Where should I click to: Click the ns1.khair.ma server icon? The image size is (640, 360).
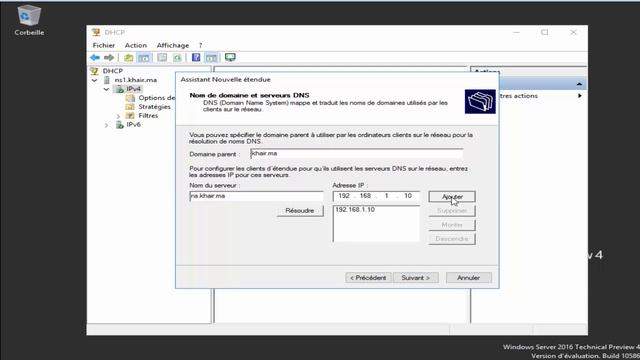(107, 80)
